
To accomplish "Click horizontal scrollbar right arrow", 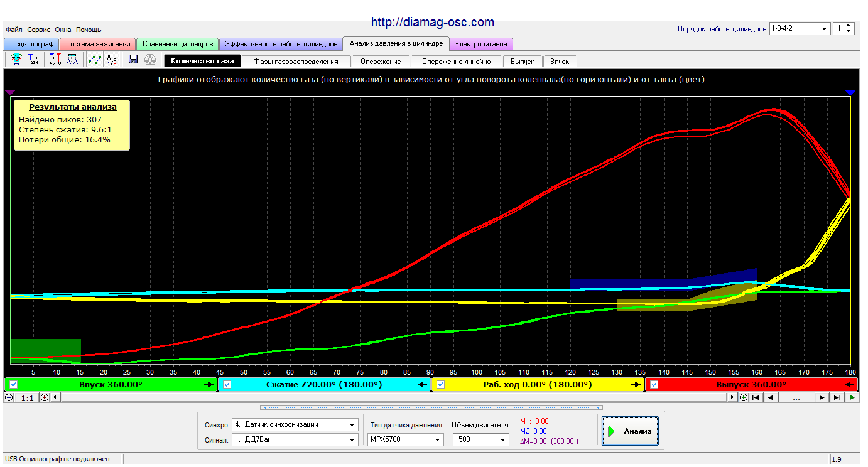I will pos(732,397).
